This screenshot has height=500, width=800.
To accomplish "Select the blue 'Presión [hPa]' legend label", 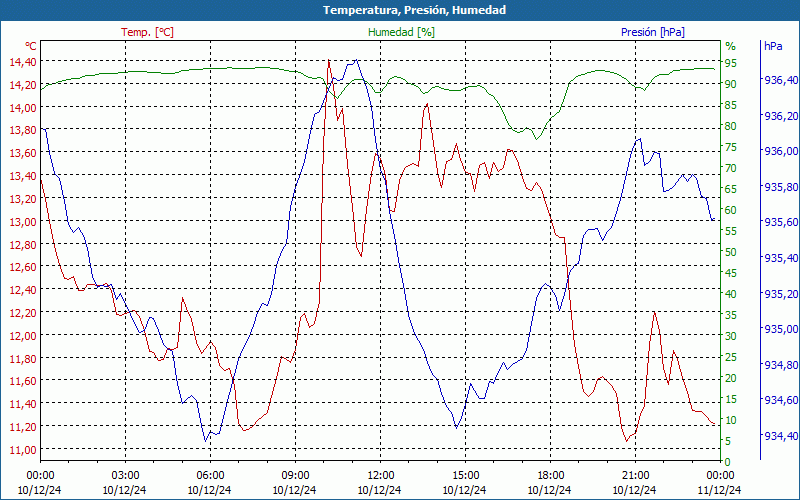I will click(653, 32).
